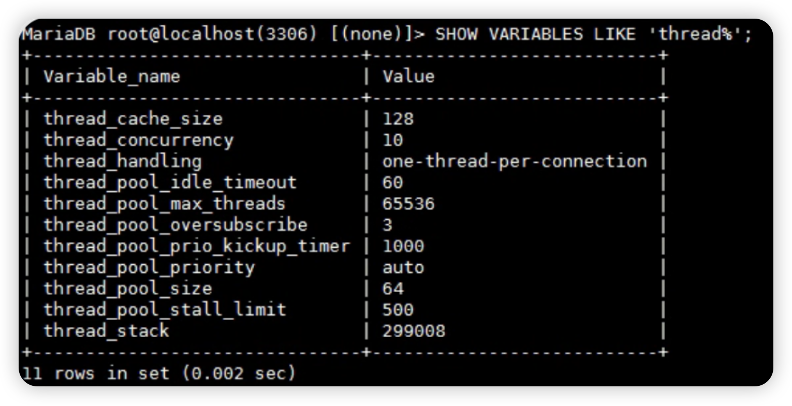Click the 1000 value

tap(403, 246)
